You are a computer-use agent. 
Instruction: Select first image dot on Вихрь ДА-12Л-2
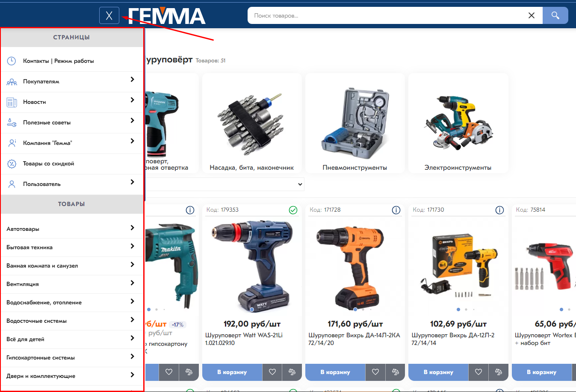(x=458, y=309)
